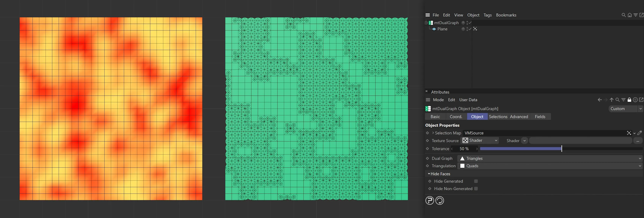Collapse the Hide Faces section
The width and height of the screenshot is (644, 218).
tap(428, 174)
